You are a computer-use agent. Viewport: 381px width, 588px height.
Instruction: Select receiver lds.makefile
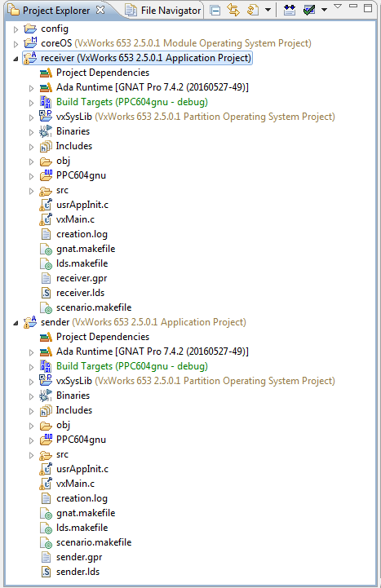(x=82, y=263)
